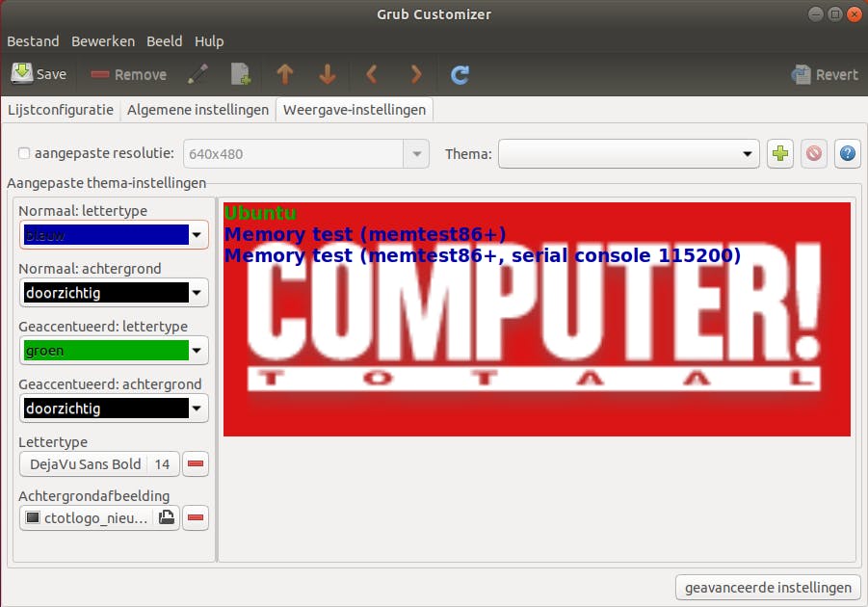Screen dimensions: 868x607
Task: Click the ctotlogo_nieu... background file button
Action: click(x=99, y=517)
